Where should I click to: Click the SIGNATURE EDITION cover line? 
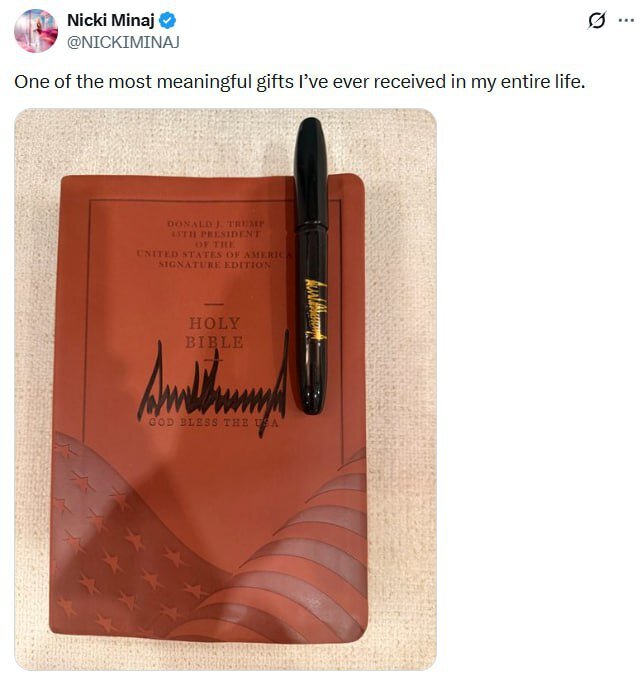point(215,264)
